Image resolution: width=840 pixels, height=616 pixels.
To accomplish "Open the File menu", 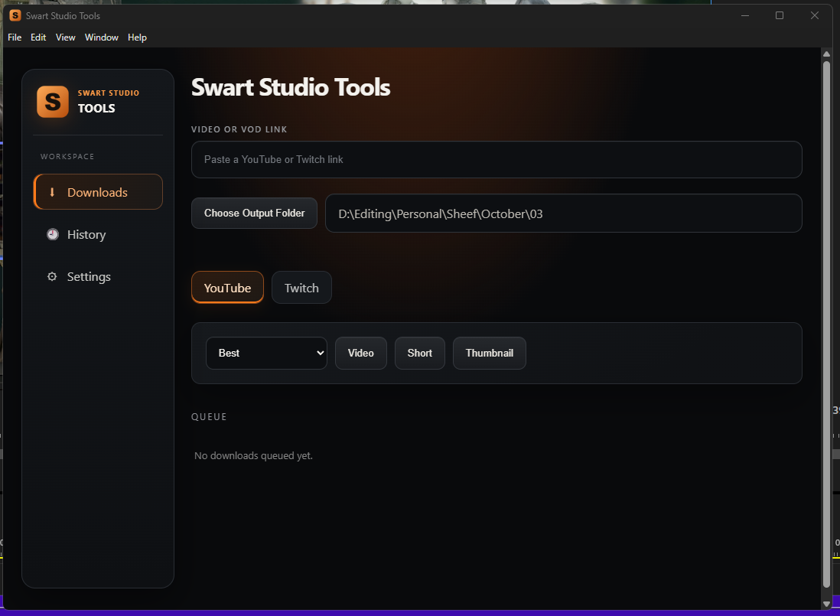I will (15, 37).
